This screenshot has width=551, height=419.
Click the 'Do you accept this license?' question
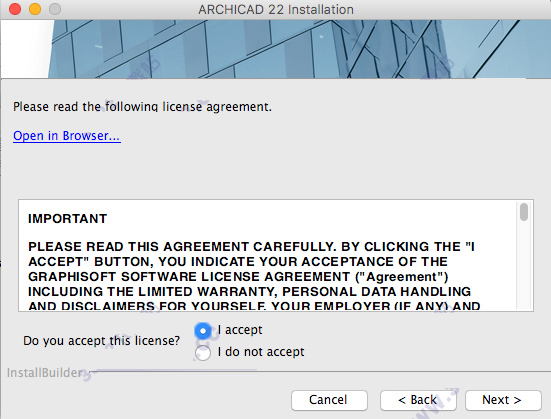pos(102,341)
